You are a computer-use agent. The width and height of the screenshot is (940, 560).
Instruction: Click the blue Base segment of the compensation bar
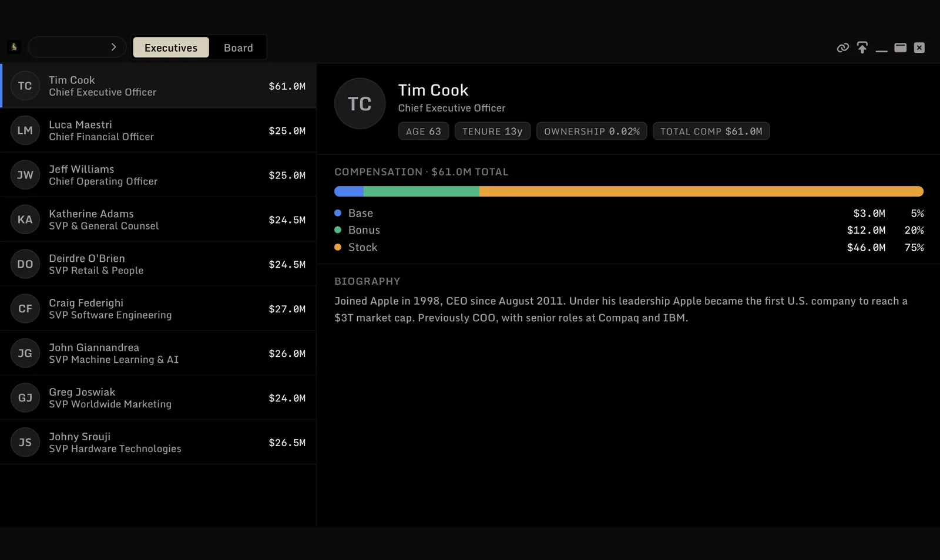[x=349, y=191]
